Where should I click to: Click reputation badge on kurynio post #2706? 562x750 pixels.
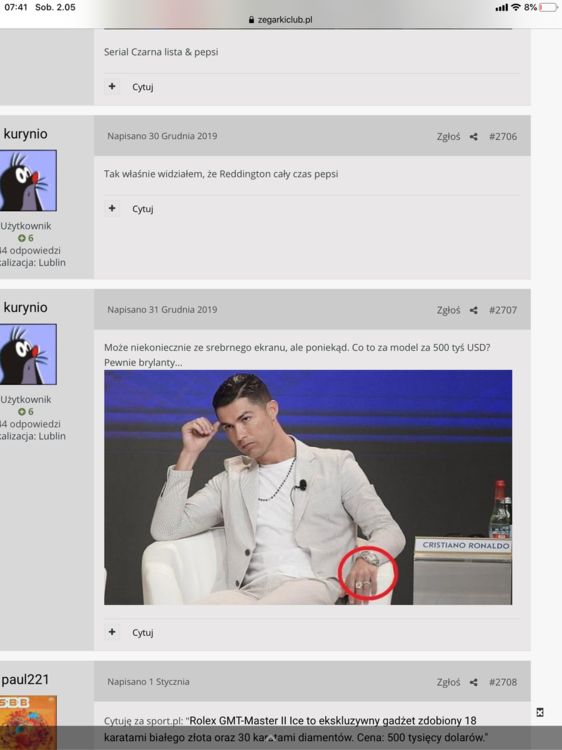26,238
